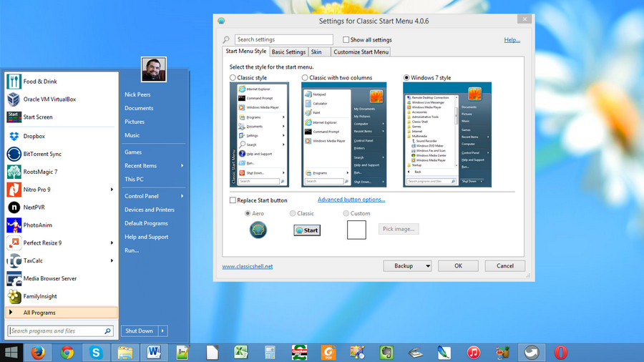Screen dimensions: 644x362
Task: Click Windows Start button on taskbar
Action: click(x=11, y=353)
